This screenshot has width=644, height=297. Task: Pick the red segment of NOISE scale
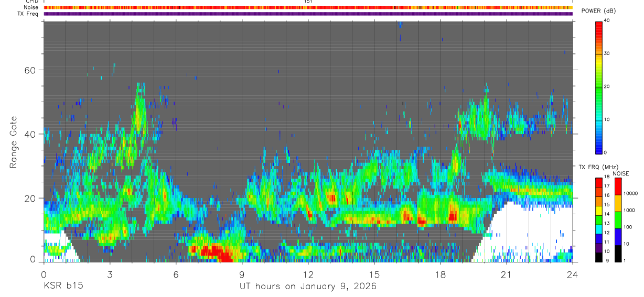[x=618, y=186]
